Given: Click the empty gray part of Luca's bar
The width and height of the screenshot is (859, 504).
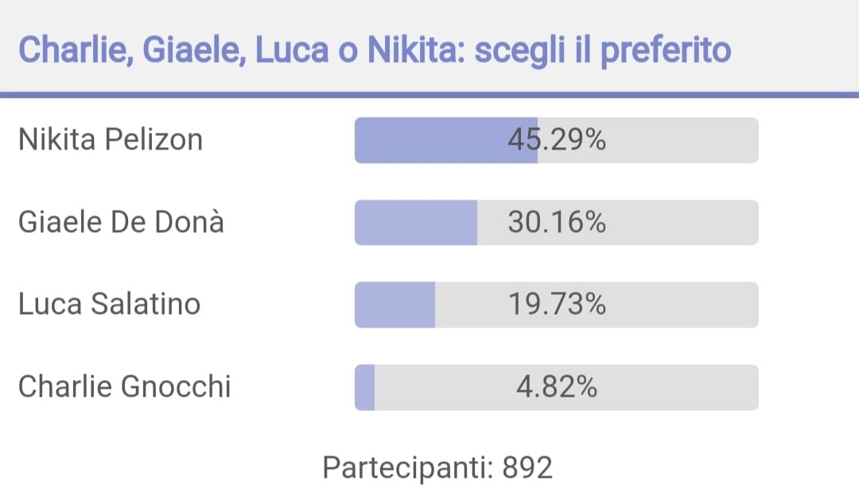Looking at the screenshot, I should 597,305.
